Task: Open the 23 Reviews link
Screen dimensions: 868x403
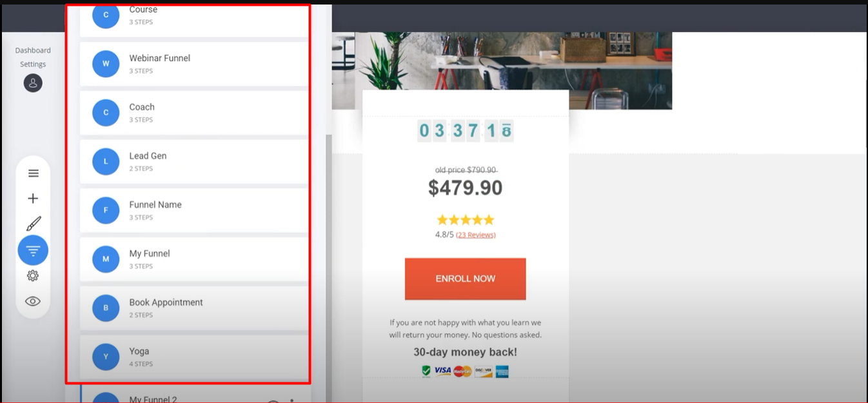Action: [x=476, y=235]
